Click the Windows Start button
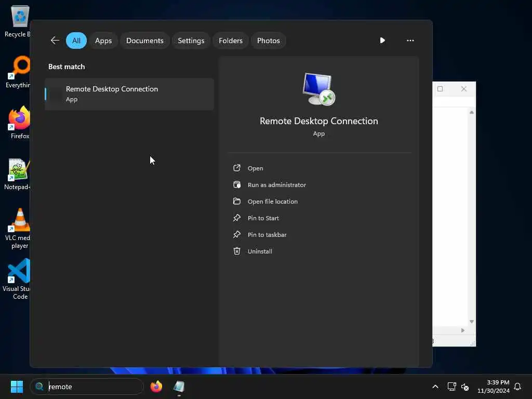Viewport: 532px width, 399px height. click(17, 387)
